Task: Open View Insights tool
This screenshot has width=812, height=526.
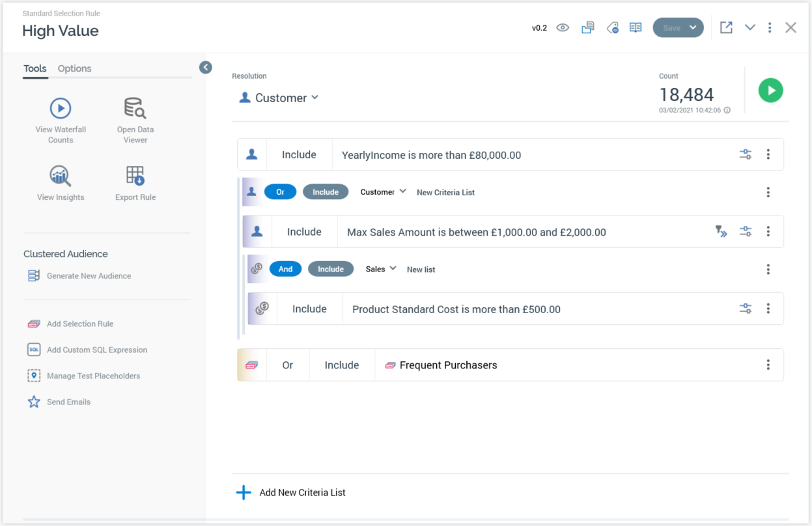Action: tap(61, 176)
